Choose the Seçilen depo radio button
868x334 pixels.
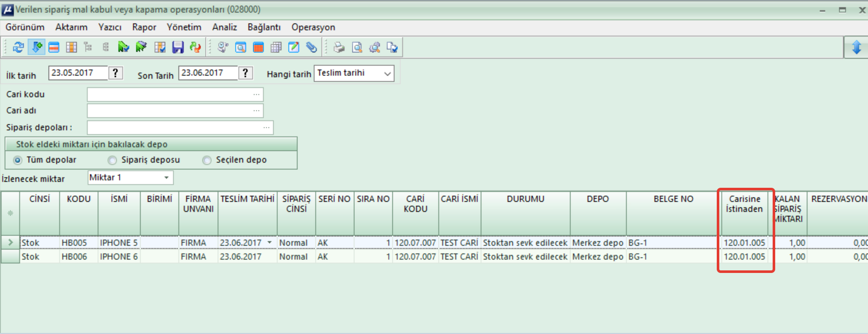pyautogui.click(x=207, y=160)
